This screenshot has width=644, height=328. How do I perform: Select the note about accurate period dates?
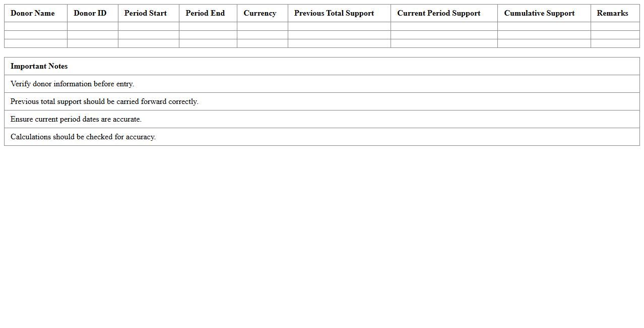[x=76, y=119]
